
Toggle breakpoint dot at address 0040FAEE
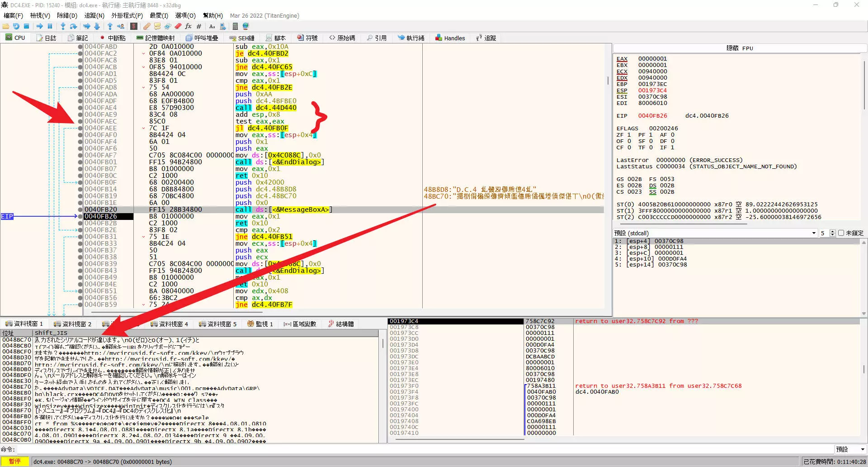(80, 128)
